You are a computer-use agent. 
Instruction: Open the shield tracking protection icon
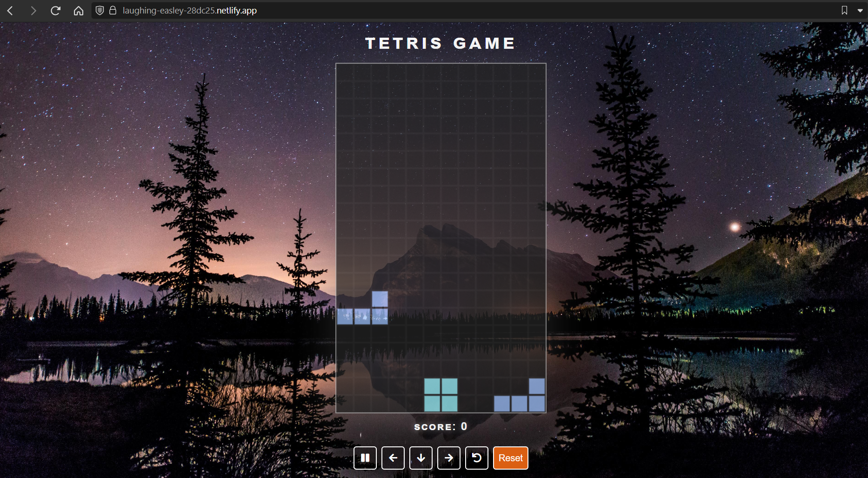point(100,10)
